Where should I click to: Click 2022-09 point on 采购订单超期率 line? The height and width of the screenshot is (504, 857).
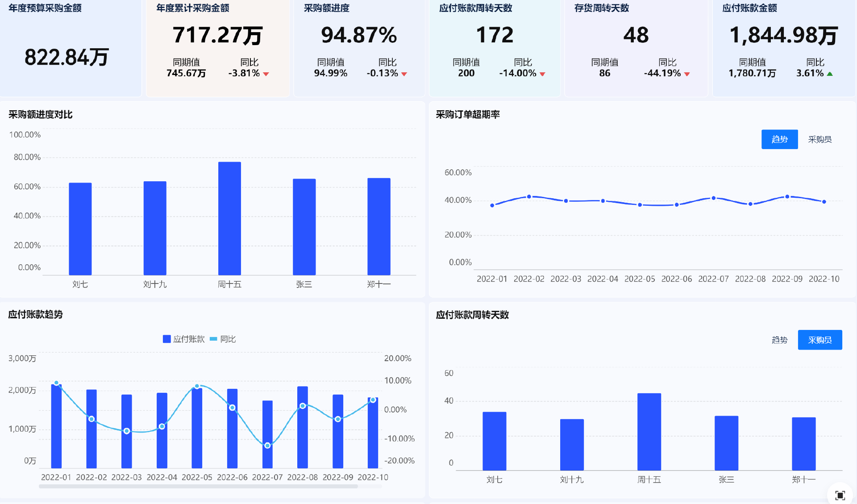[x=787, y=197]
